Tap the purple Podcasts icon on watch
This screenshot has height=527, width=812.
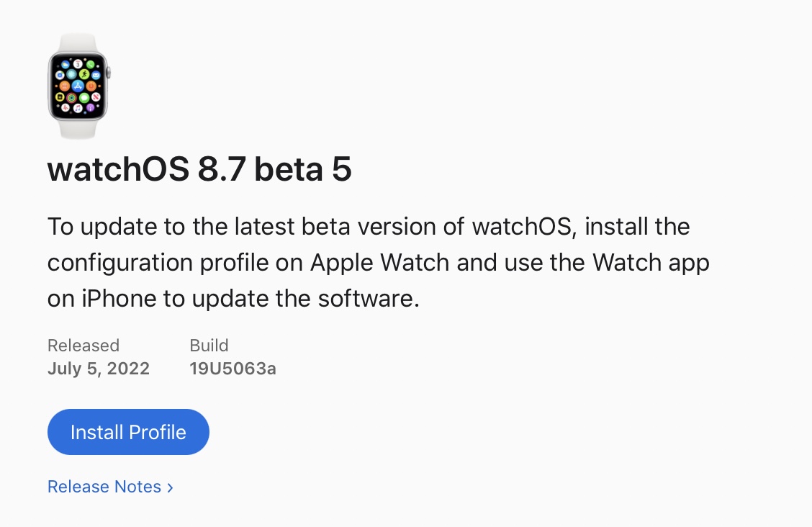[90, 108]
